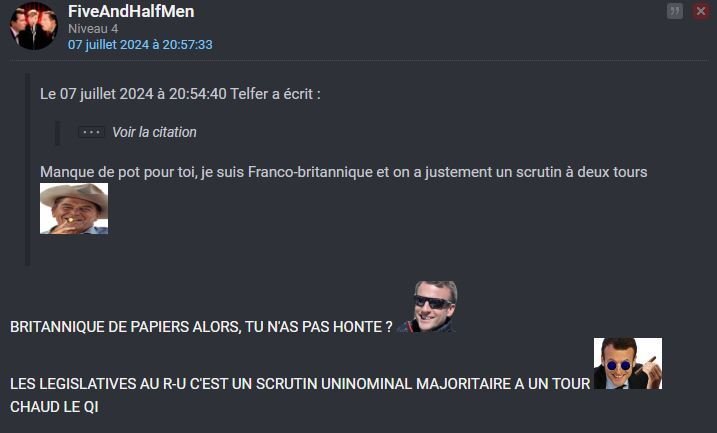This screenshot has width=717, height=433.
Task: Click the "Voir la citation" label
Action: click(154, 132)
